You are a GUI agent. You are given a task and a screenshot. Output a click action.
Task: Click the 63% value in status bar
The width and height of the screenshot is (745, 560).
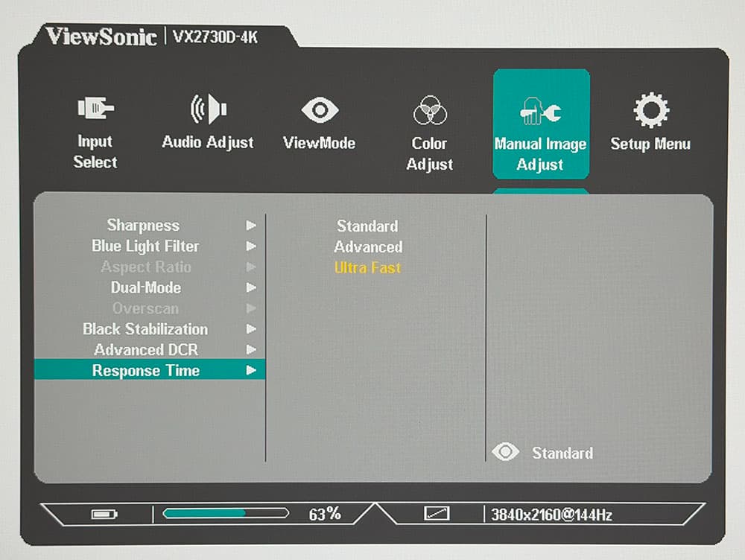click(x=325, y=514)
